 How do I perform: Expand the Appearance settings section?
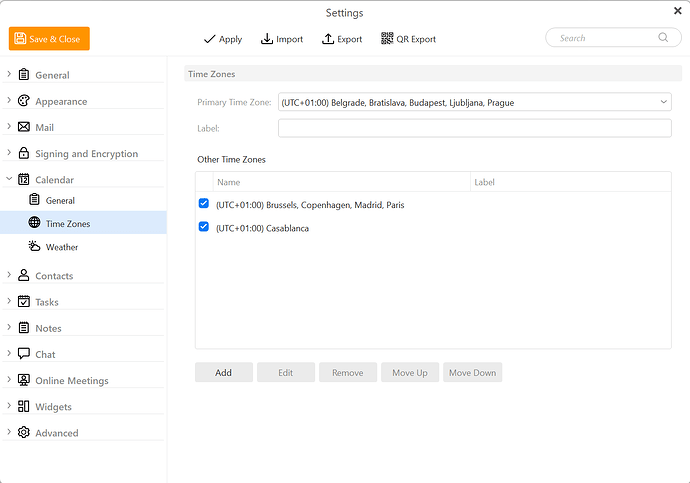coord(9,101)
